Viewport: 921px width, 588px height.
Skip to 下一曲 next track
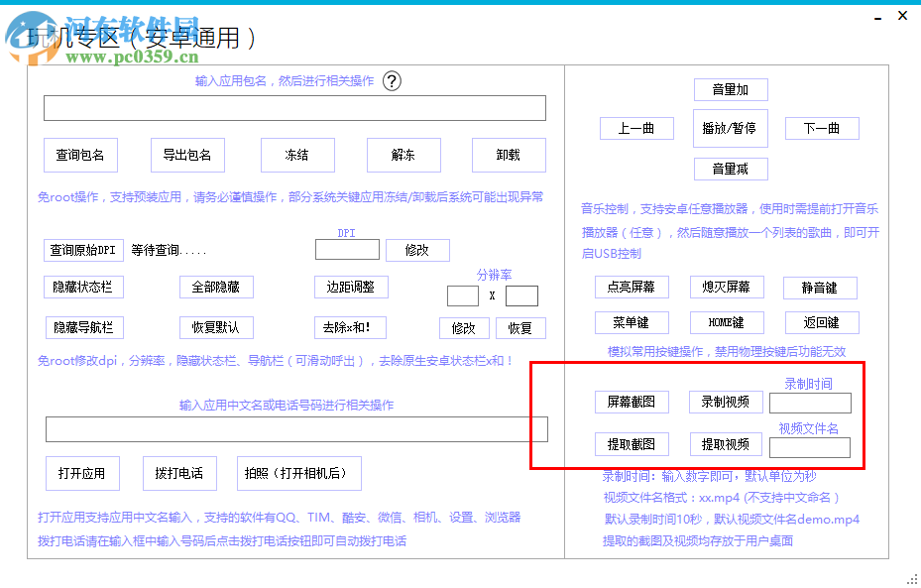pos(821,128)
